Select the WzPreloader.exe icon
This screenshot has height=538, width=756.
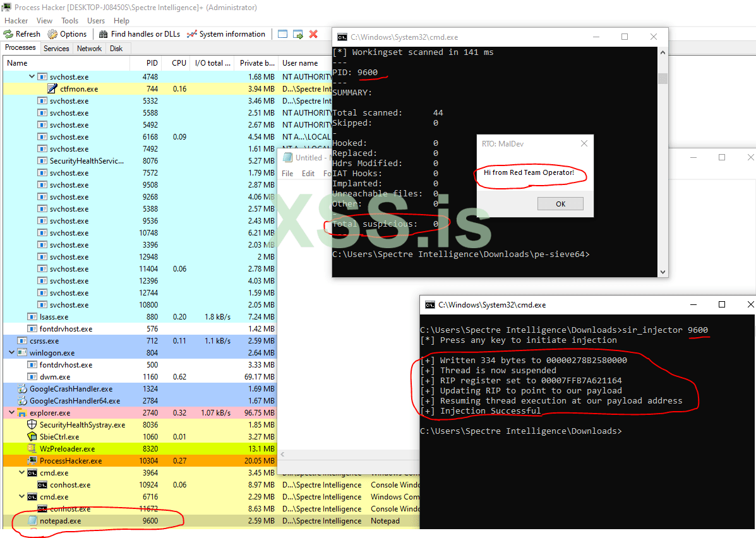(32, 449)
